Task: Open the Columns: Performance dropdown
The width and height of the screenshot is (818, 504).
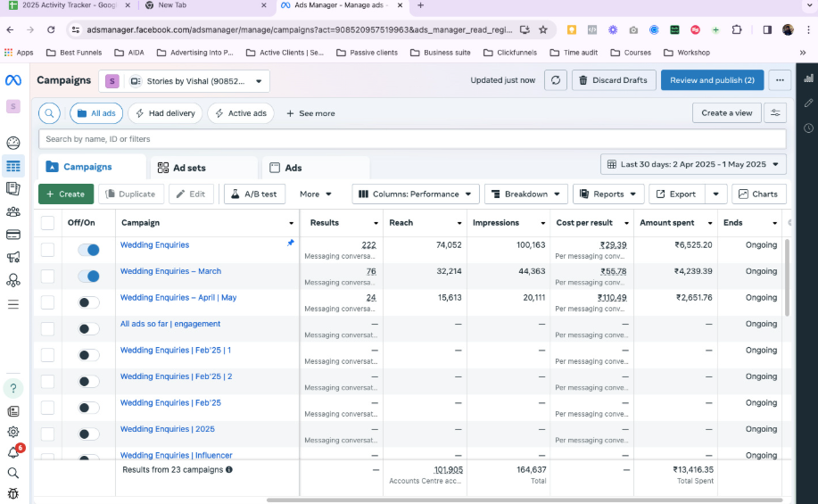Action: (416, 194)
